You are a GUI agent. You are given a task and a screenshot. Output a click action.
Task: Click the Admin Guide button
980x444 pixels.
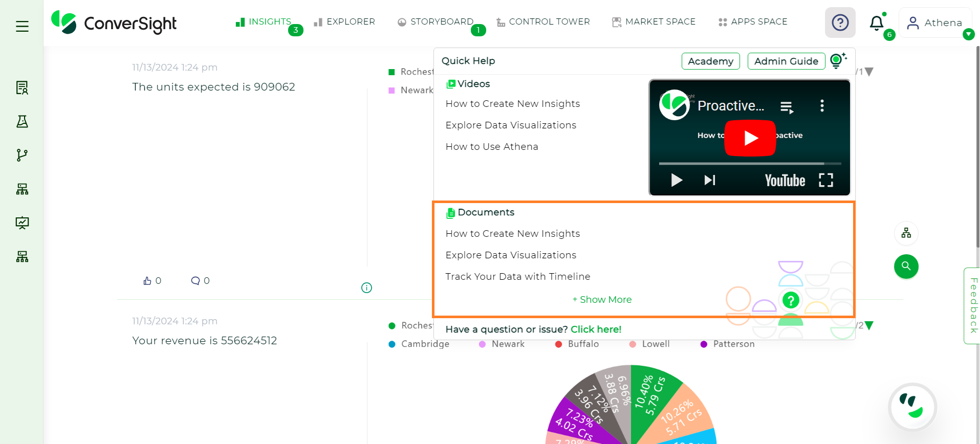[x=786, y=61]
